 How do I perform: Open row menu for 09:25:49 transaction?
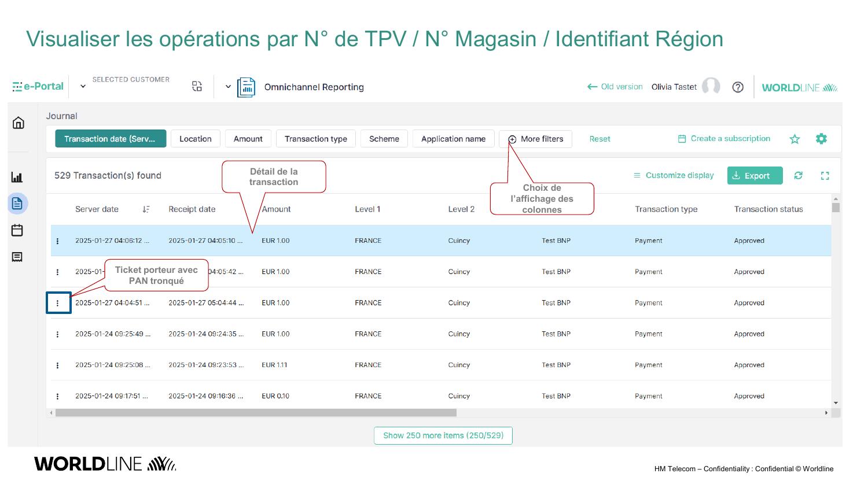(x=57, y=334)
